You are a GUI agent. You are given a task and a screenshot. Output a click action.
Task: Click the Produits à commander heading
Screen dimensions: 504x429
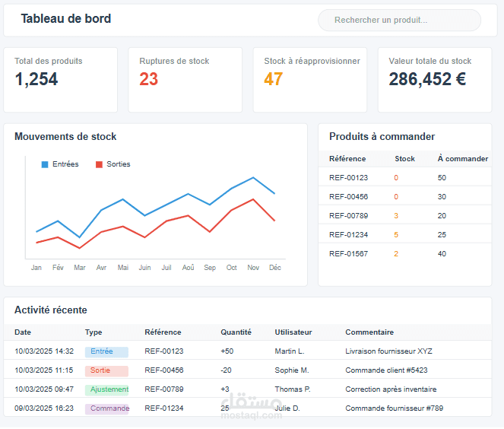(382, 137)
